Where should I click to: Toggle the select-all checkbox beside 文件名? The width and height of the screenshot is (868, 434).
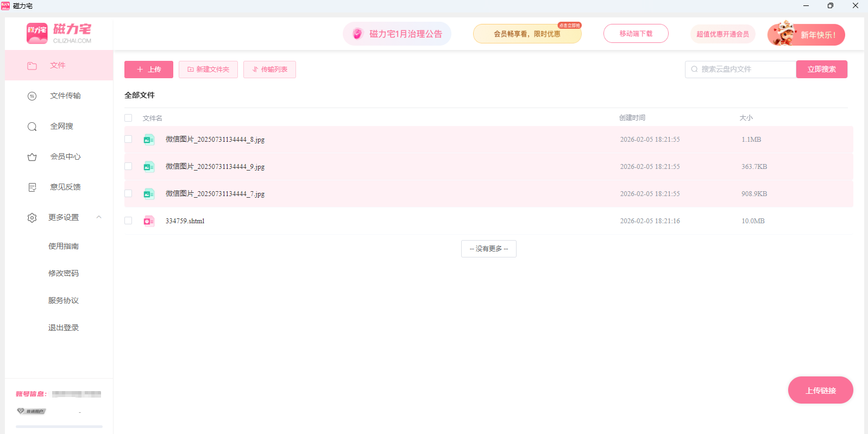click(128, 118)
